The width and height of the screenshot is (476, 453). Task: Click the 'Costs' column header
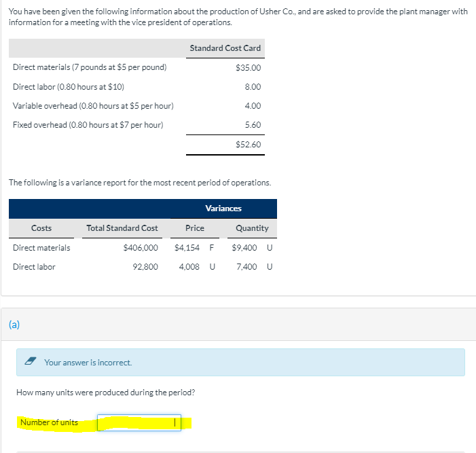[x=41, y=228]
